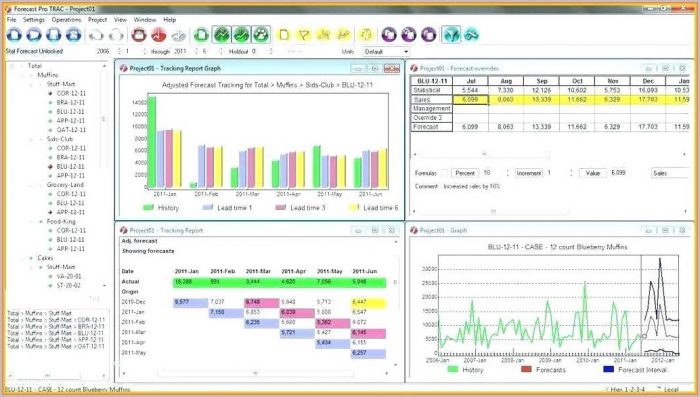Viewport: 700px width, 397px height.
Task: Click the yellow funnel filter toolbar icon
Action: [304, 34]
